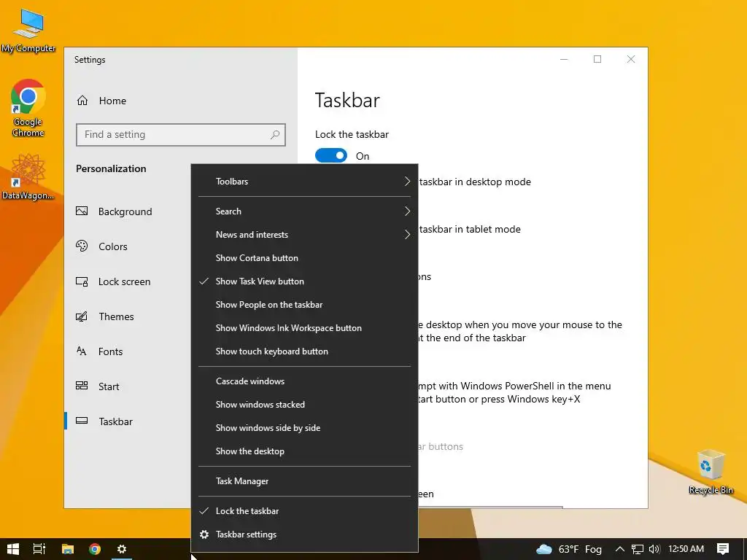Click the taskbar clock 12:50 AM

tap(686, 549)
